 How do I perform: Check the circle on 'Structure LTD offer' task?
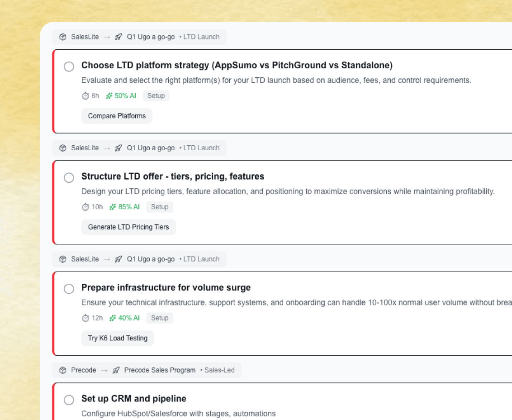pyautogui.click(x=69, y=177)
